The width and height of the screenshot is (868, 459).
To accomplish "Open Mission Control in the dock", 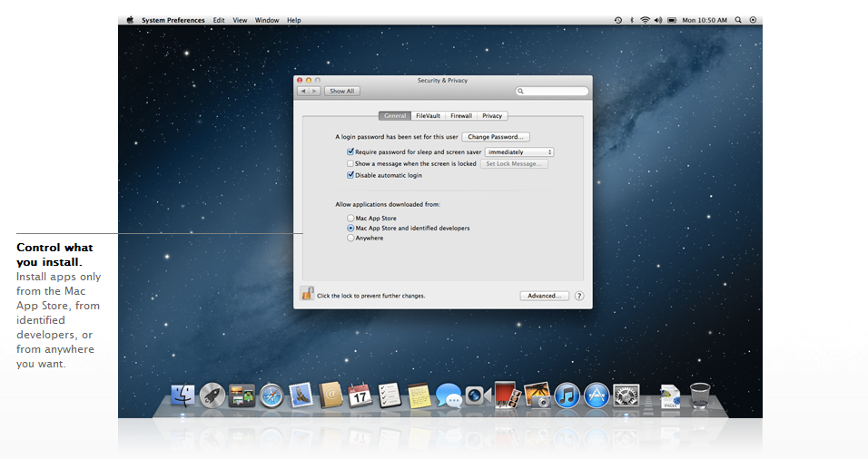I will click(x=242, y=396).
